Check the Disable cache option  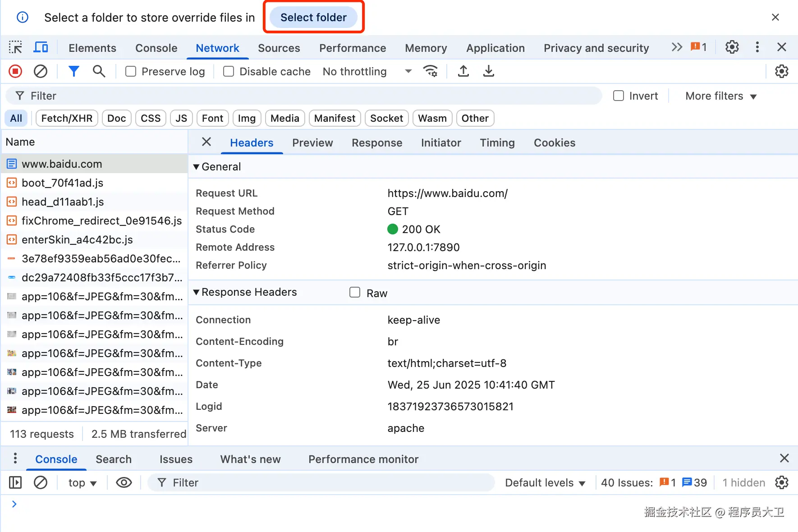(x=229, y=72)
